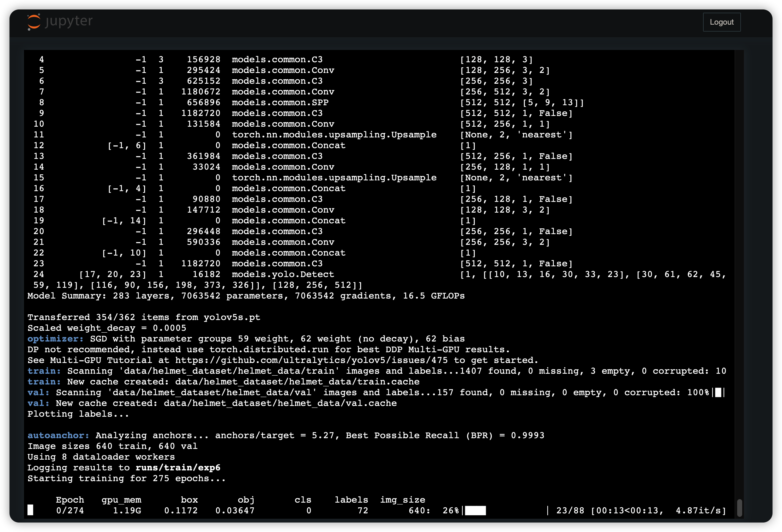Click parameter count 295424 in row 5

click(204, 70)
